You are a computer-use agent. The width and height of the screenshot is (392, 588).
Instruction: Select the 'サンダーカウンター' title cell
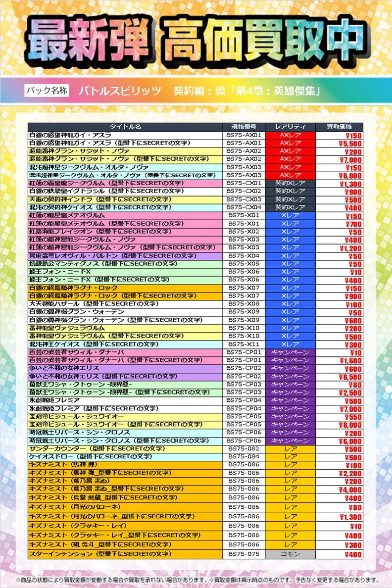pyautogui.click(x=125, y=449)
